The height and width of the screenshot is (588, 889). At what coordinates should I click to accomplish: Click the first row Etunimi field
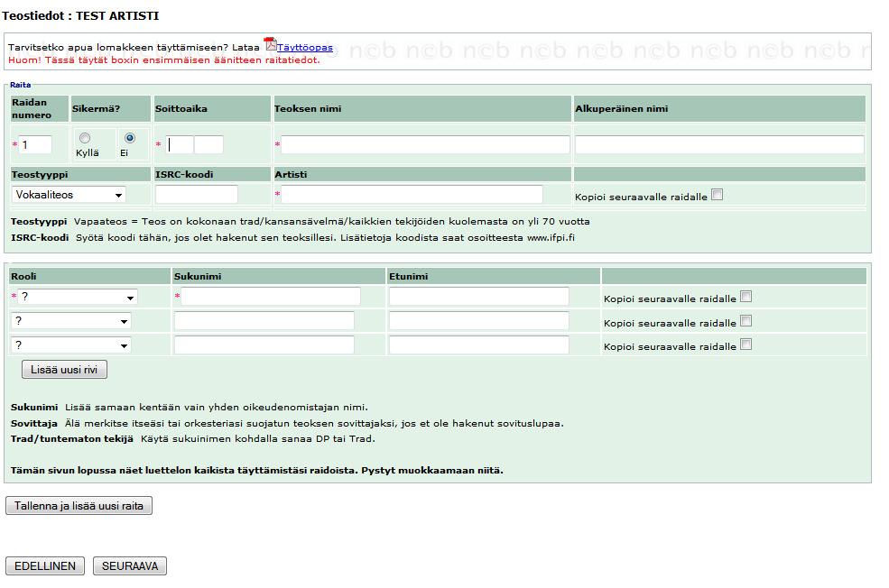(479, 297)
